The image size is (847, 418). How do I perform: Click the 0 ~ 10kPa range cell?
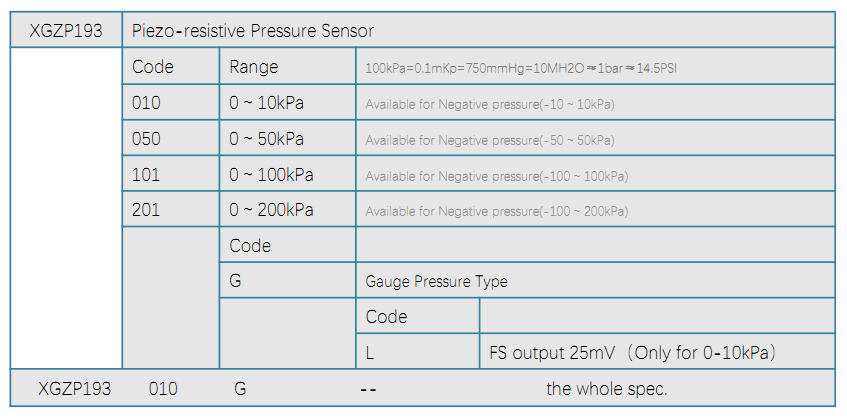pos(287,103)
